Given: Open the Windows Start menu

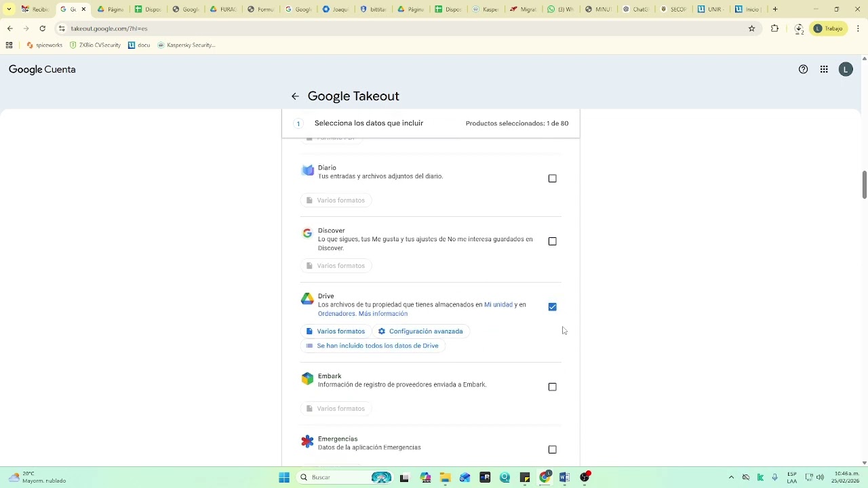Looking at the screenshot, I should pos(284,477).
